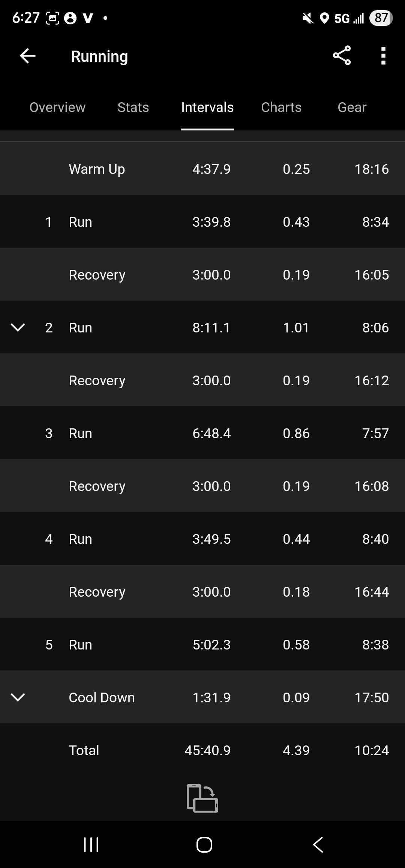The height and width of the screenshot is (868, 405).
Task: Expand the Cool Down row
Action: [18, 697]
